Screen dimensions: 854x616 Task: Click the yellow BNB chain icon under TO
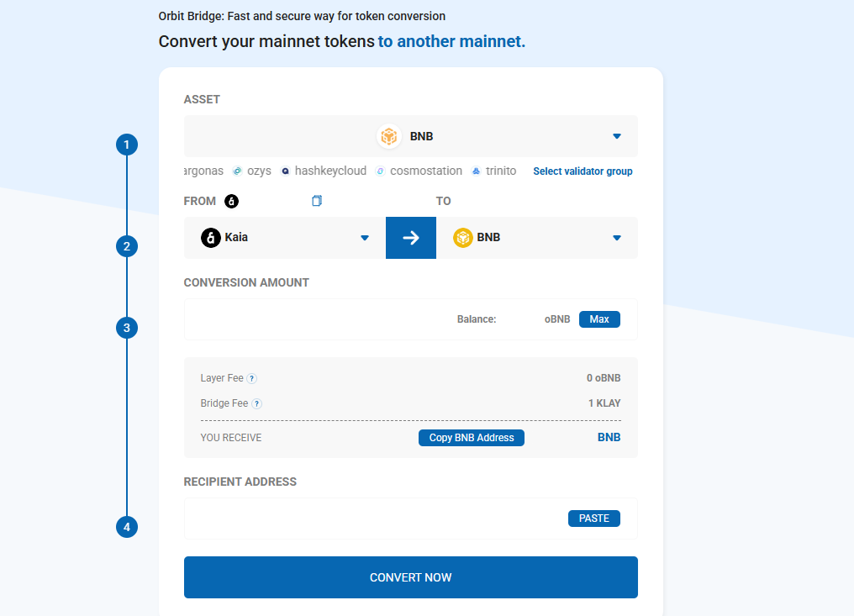(463, 238)
